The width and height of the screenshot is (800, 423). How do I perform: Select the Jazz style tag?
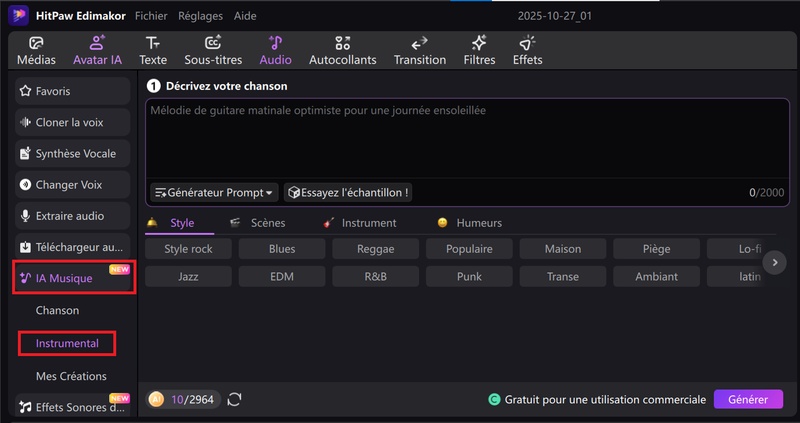pyautogui.click(x=188, y=276)
